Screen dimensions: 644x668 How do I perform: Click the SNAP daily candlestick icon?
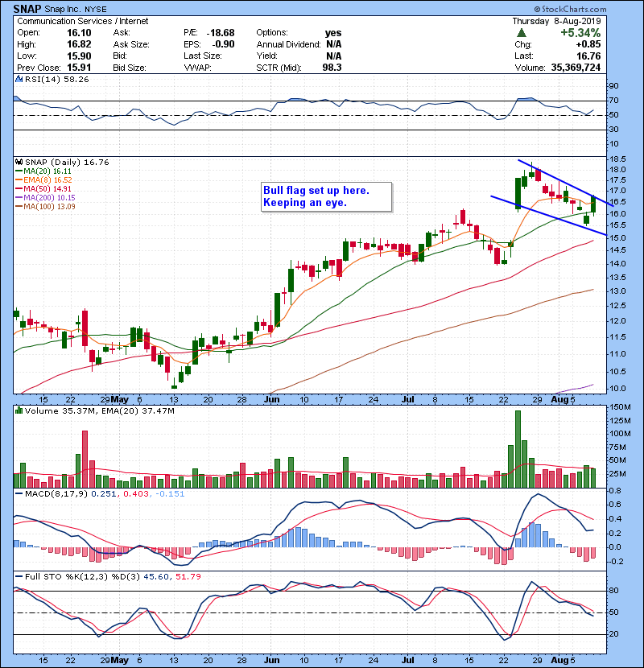pyautogui.click(x=19, y=162)
